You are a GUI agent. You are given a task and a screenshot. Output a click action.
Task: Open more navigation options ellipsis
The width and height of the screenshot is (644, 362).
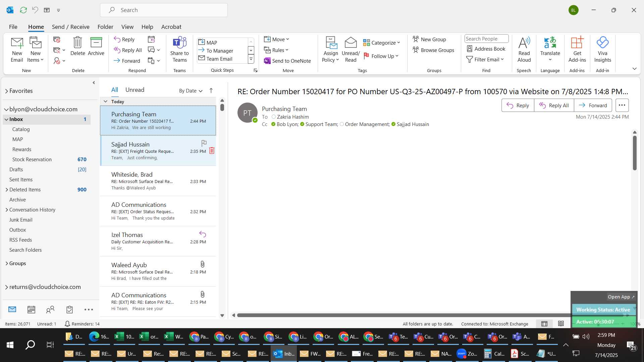pyautogui.click(x=89, y=309)
